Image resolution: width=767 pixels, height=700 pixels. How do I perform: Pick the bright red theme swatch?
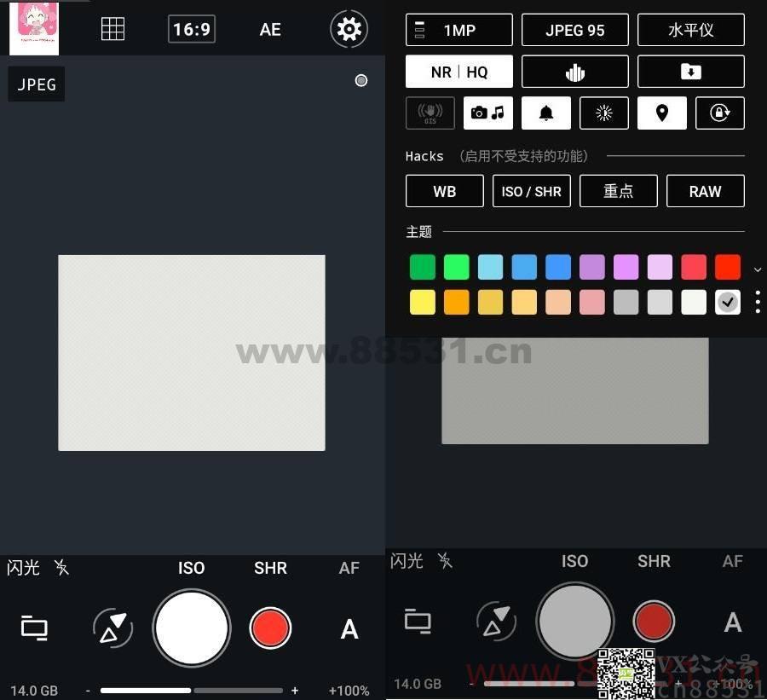[x=728, y=267]
